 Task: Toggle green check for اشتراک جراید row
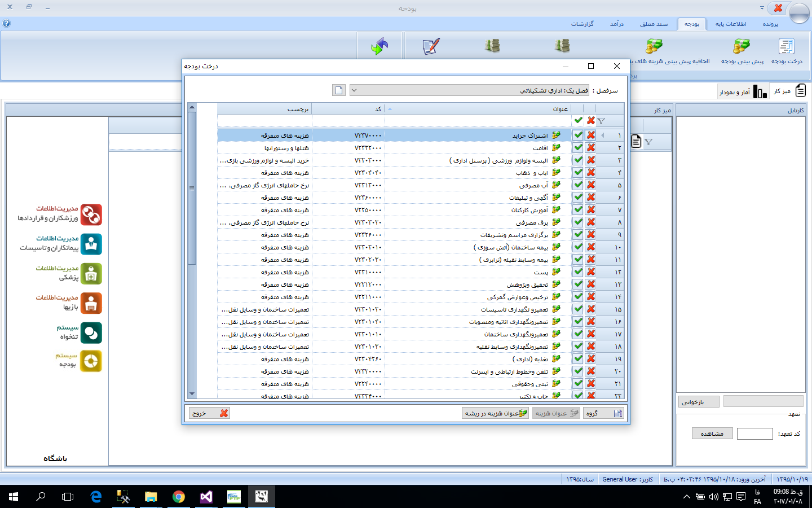pos(578,135)
